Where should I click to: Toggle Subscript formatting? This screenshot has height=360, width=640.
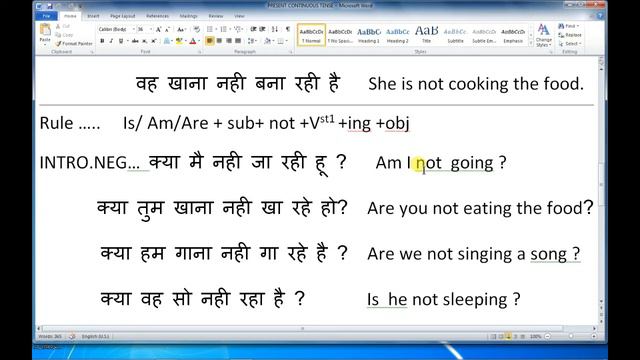[x=144, y=41]
